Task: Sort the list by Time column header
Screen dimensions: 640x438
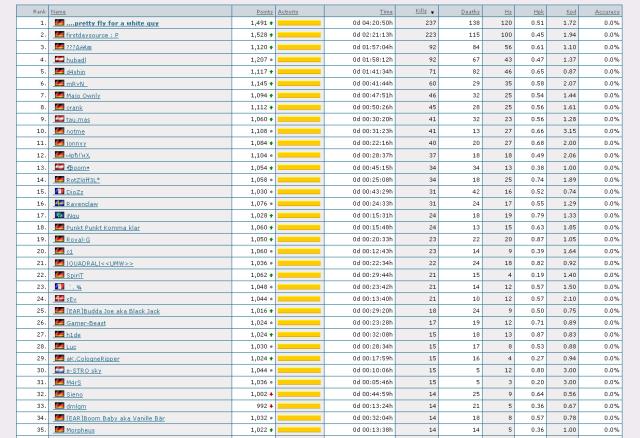Action: tap(387, 11)
